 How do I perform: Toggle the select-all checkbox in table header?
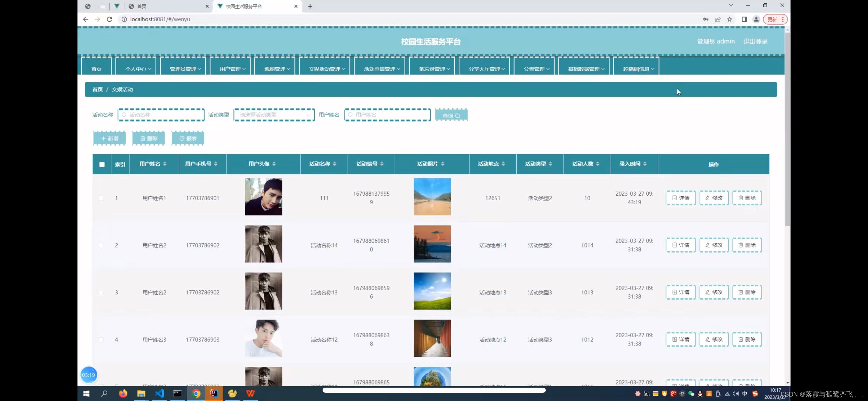(x=102, y=164)
